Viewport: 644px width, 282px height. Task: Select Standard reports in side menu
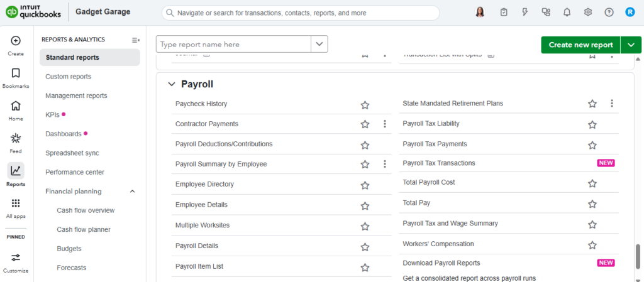point(90,57)
